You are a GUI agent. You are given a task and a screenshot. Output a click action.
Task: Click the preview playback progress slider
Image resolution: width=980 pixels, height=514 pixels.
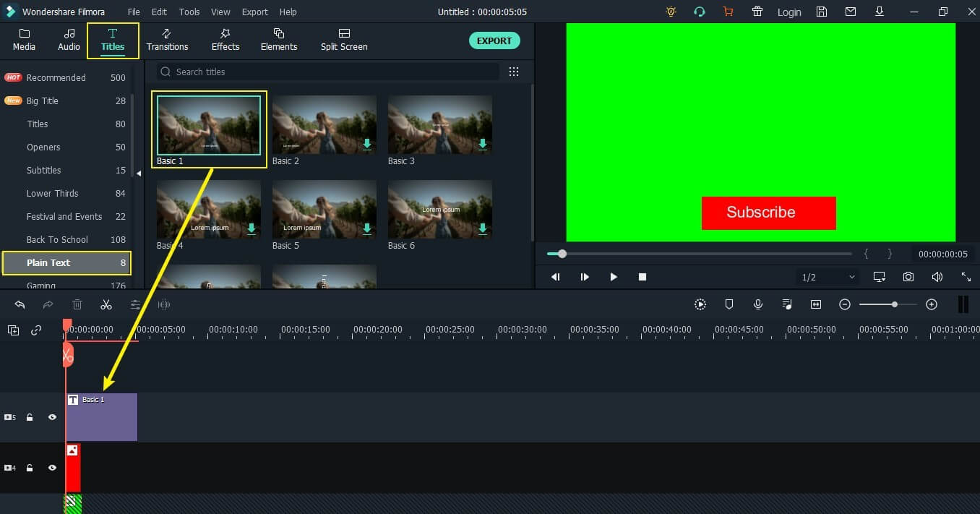[x=700, y=254]
